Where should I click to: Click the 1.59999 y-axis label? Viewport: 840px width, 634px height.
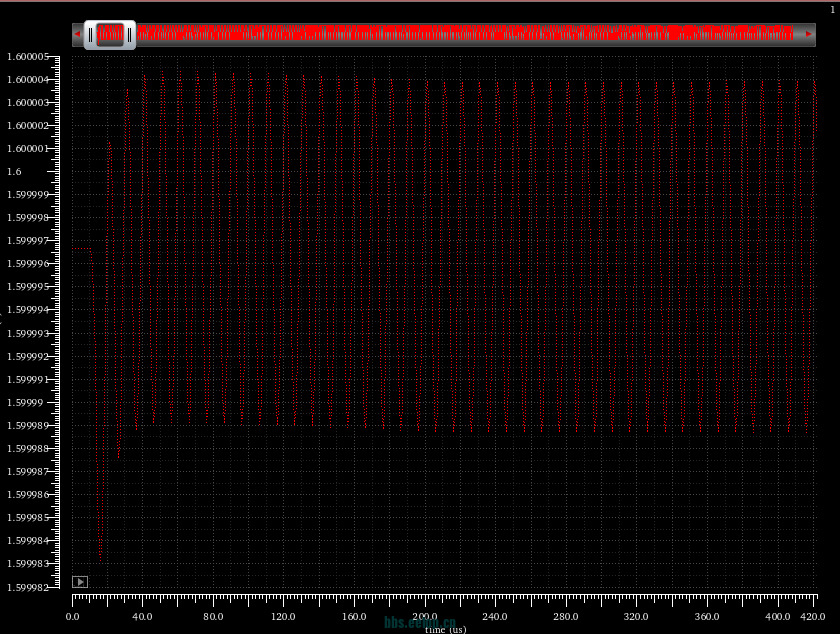tap(25, 403)
